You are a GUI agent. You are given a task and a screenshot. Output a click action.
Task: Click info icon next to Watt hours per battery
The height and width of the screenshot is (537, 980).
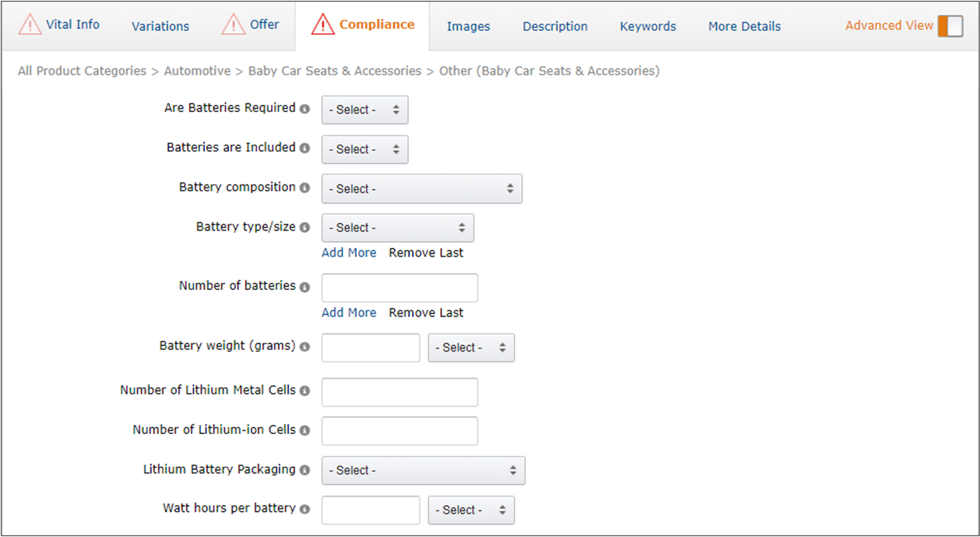click(x=304, y=509)
